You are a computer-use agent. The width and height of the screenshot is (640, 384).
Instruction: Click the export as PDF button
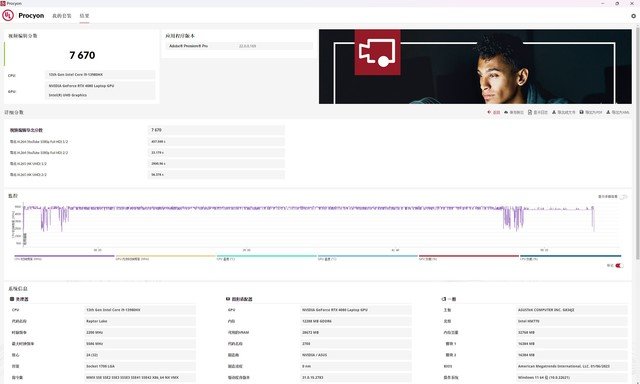pos(591,112)
